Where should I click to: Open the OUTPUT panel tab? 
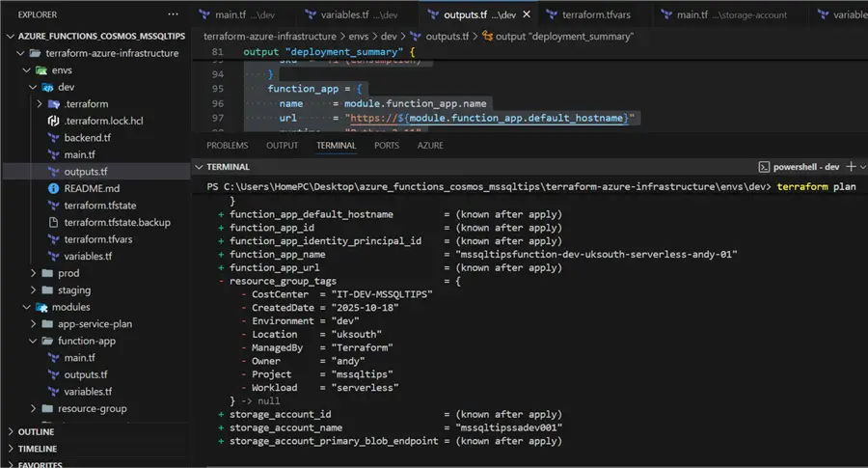pyautogui.click(x=283, y=145)
